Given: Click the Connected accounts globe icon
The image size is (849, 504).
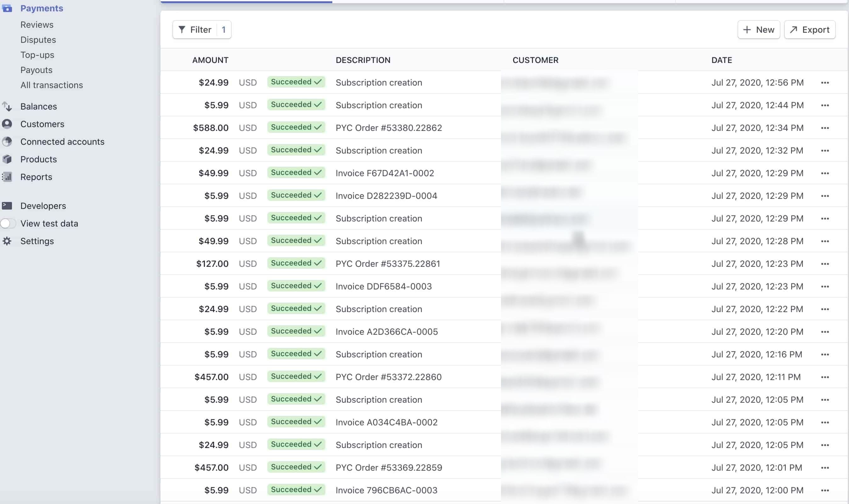Looking at the screenshot, I should pyautogui.click(x=7, y=142).
